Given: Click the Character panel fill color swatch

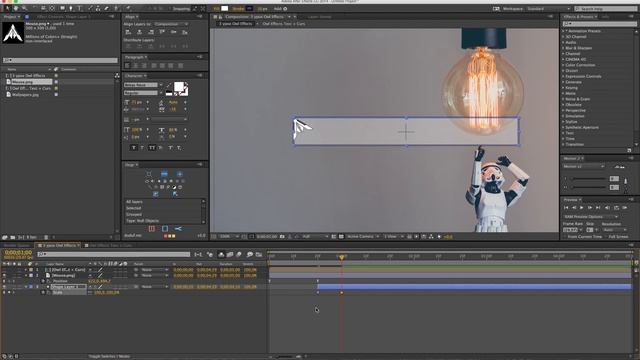Looking at the screenshot, I should [179, 86].
